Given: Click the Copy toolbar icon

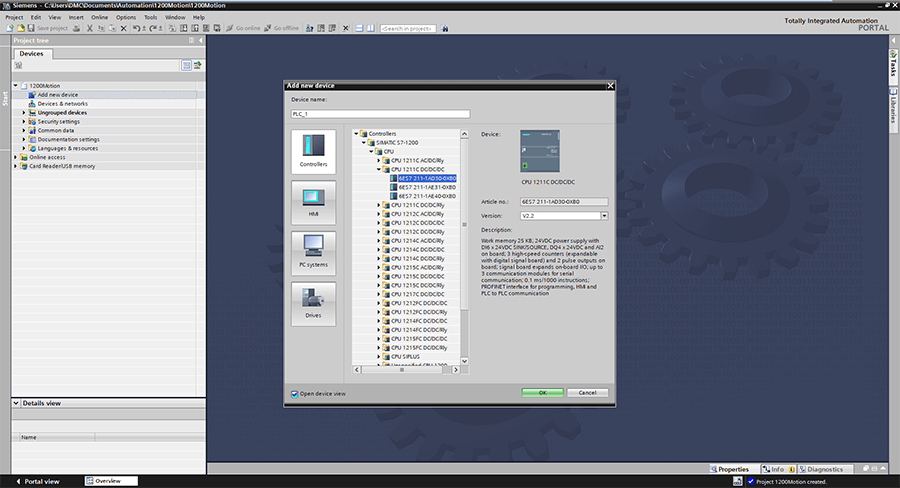Looking at the screenshot, I should click(101, 28).
